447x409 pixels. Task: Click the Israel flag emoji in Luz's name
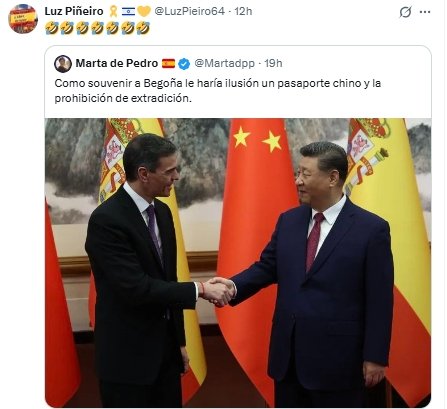(128, 12)
